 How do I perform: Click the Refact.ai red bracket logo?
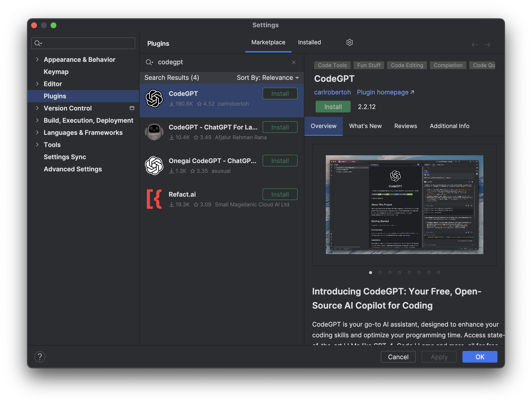[154, 199]
